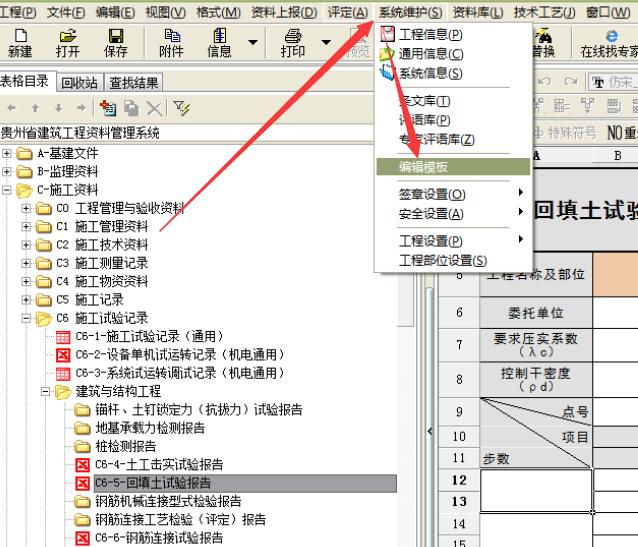638x547 pixels.
Task: Click the panel collapse arrow on the splitter
Action: pos(430,431)
